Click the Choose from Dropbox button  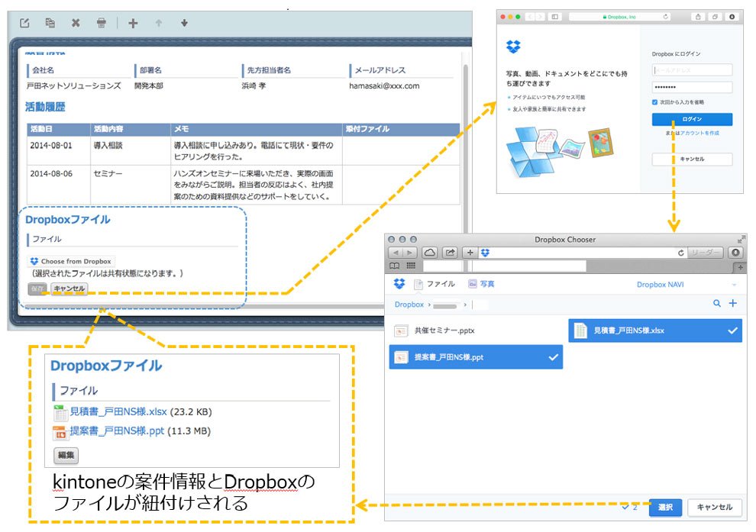pos(71,261)
